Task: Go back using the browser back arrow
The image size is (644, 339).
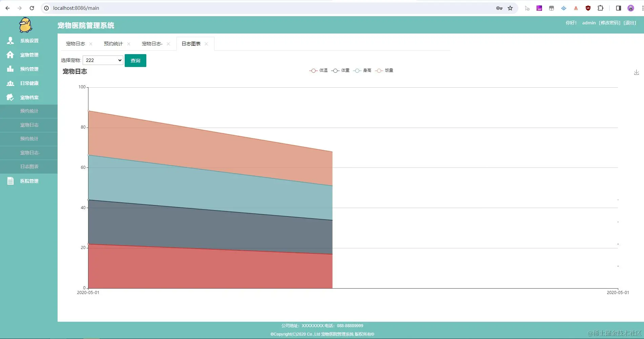Action: [7, 8]
